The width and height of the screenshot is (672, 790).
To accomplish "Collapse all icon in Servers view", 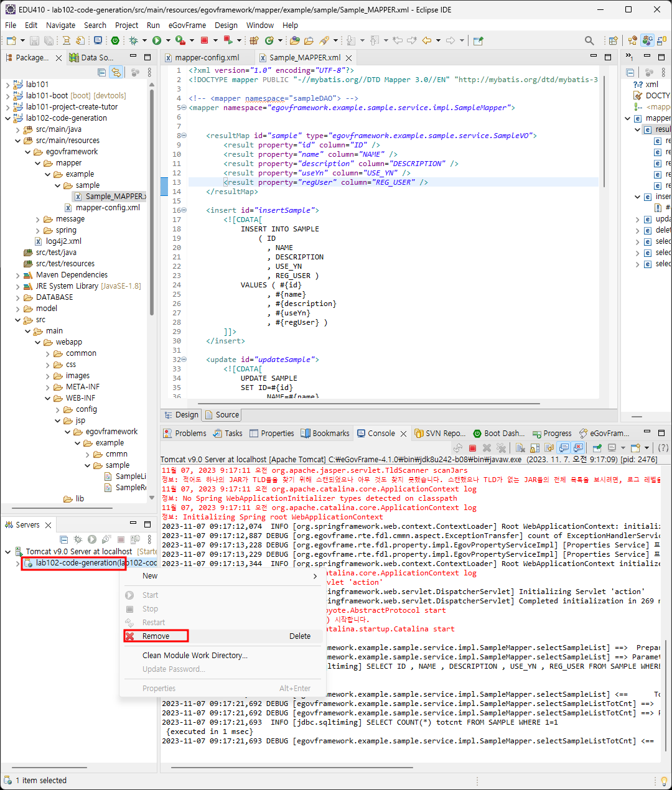I will [x=63, y=539].
